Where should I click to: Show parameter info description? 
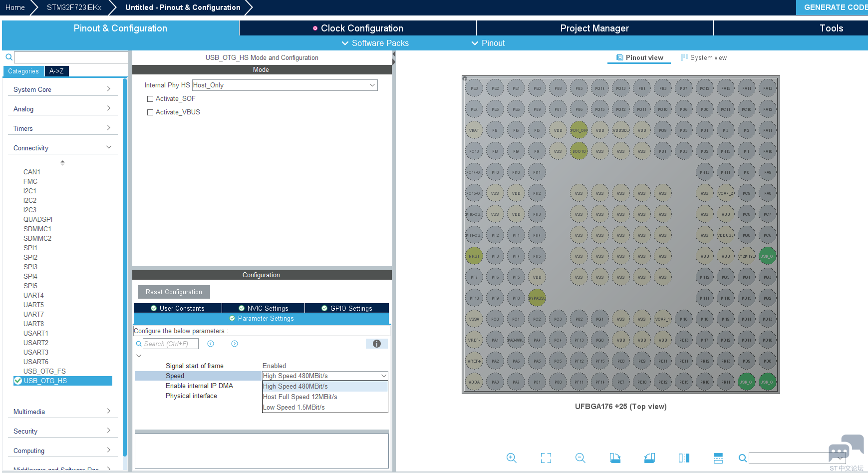pos(377,344)
